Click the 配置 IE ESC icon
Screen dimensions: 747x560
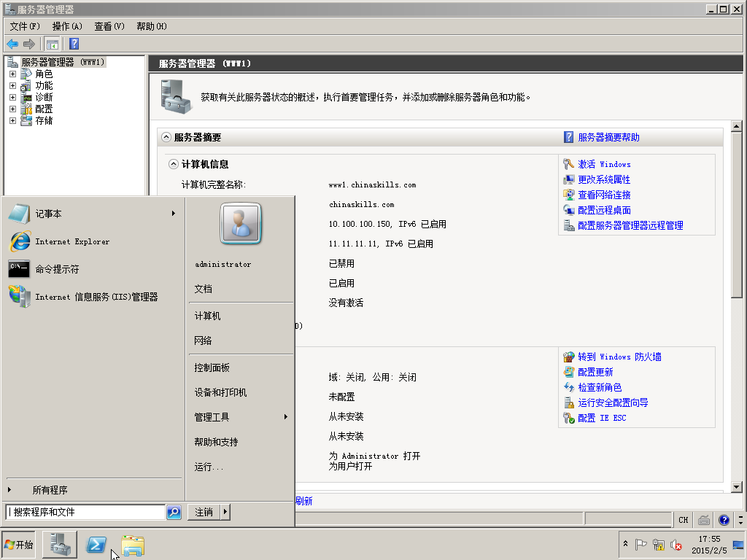(x=569, y=418)
